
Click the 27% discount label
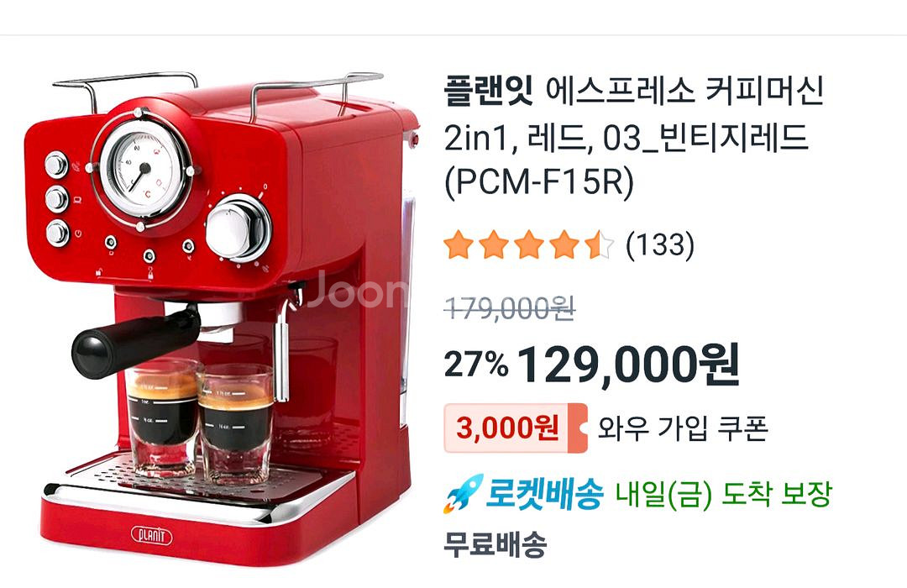476,365
